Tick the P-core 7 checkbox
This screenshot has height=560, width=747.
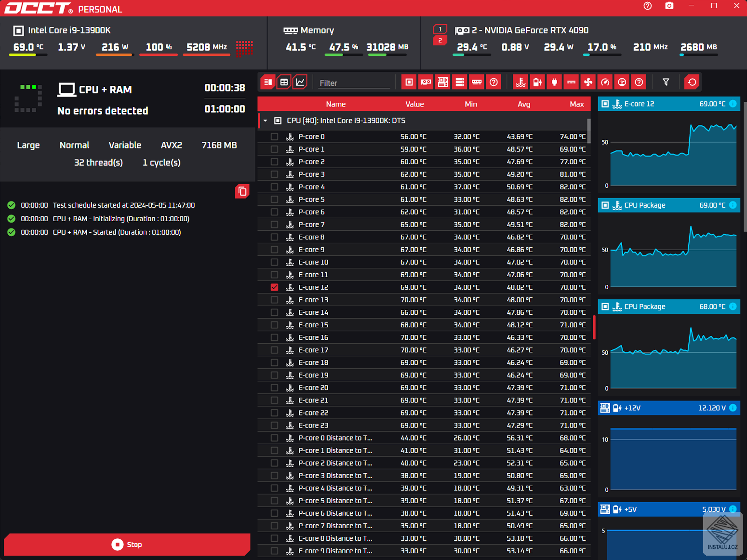coord(275,225)
